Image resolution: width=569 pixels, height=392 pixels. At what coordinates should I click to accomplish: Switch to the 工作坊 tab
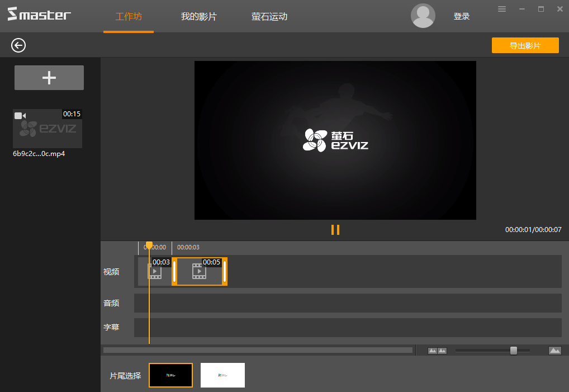click(x=129, y=17)
